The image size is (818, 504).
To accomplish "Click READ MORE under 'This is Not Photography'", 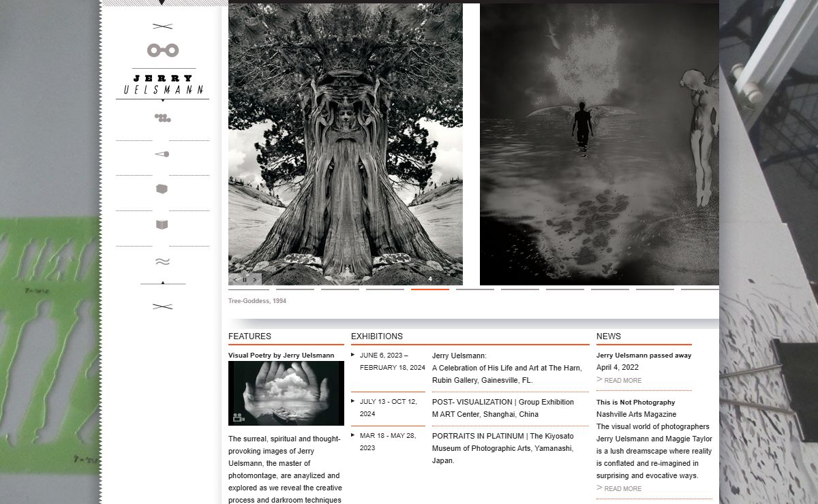I will click(x=619, y=488).
